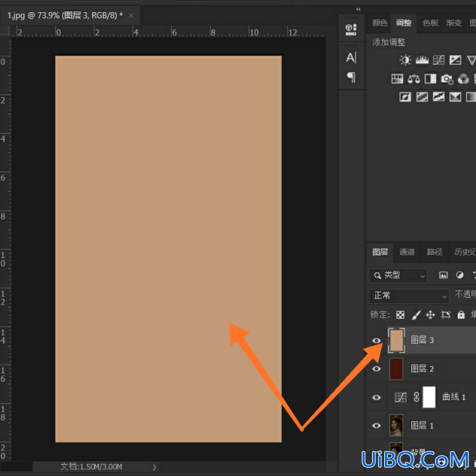Select the 1.jpg document tab
Image resolution: width=476 pixels, height=476 pixels.
coord(65,16)
